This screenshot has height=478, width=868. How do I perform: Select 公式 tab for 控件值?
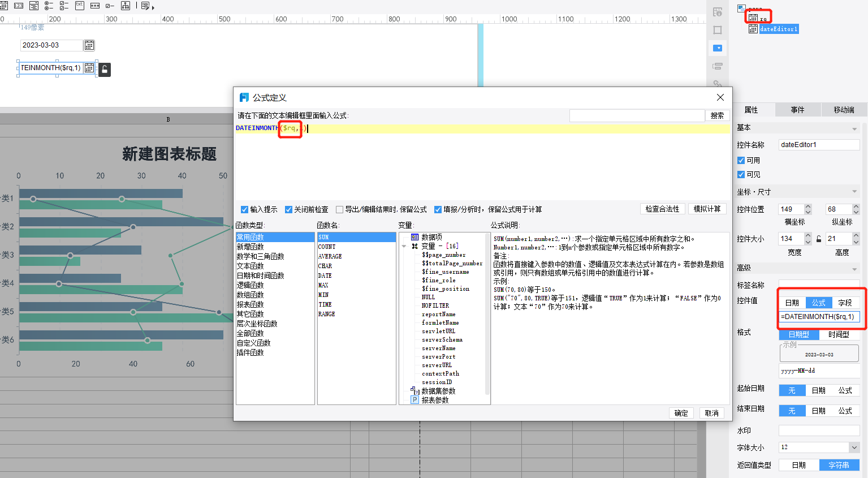point(819,303)
